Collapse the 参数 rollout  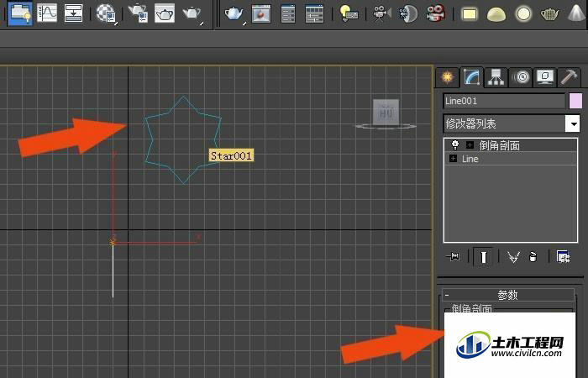pyautogui.click(x=508, y=295)
